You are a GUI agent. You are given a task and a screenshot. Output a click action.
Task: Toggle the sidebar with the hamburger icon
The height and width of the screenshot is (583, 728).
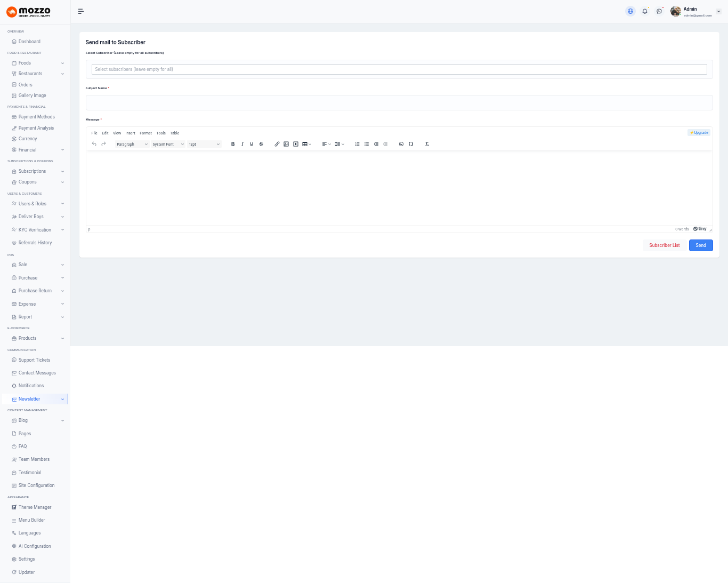tap(81, 11)
